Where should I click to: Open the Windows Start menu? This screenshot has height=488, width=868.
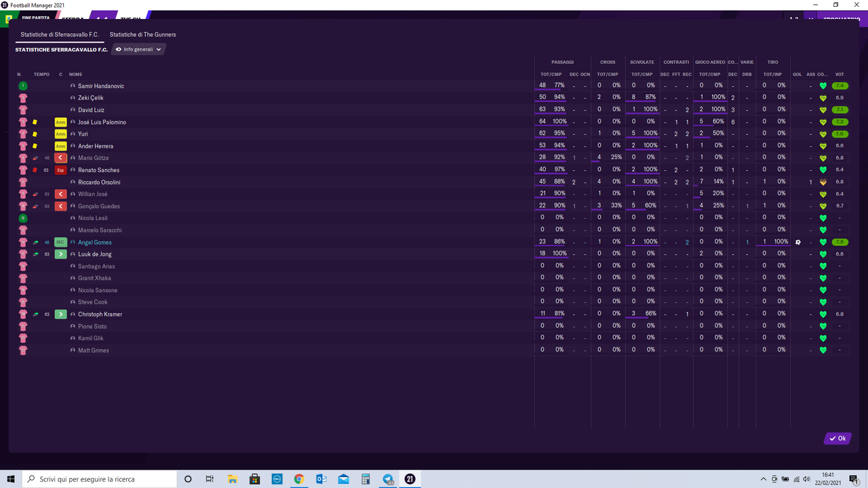tap(11, 479)
